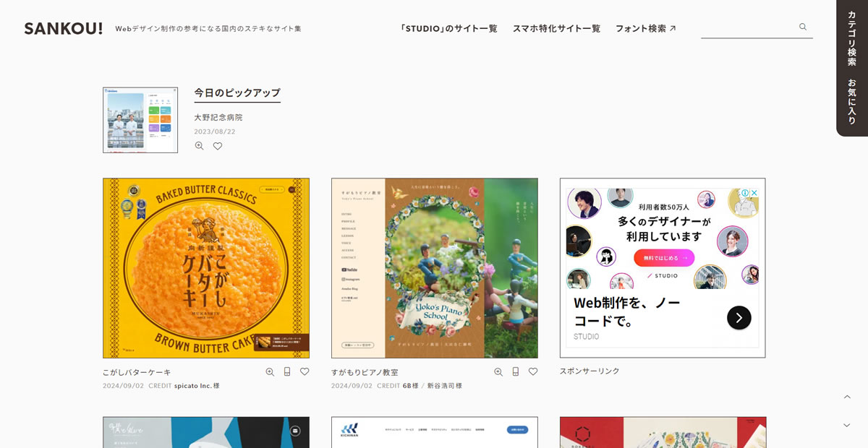Click the ad info icon in the sponsor banner

pyautogui.click(x=744, y=193)
